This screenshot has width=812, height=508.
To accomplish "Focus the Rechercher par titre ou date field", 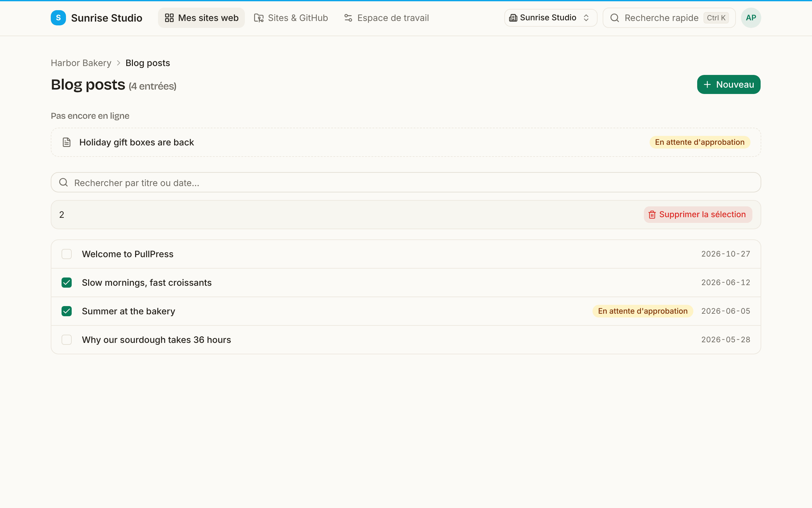I will [406, 183].
